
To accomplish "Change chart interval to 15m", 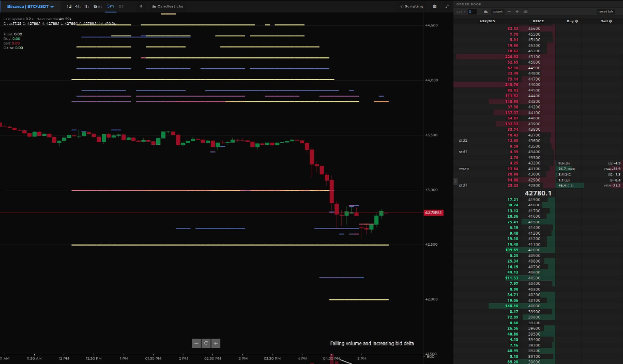I will (97, 6).
